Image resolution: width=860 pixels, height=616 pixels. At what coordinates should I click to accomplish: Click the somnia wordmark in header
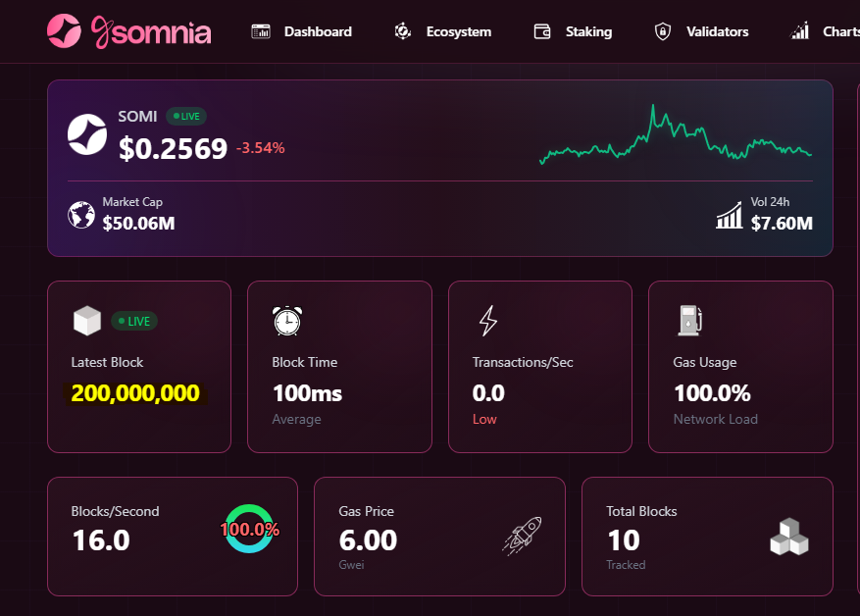tap(151, 31)
